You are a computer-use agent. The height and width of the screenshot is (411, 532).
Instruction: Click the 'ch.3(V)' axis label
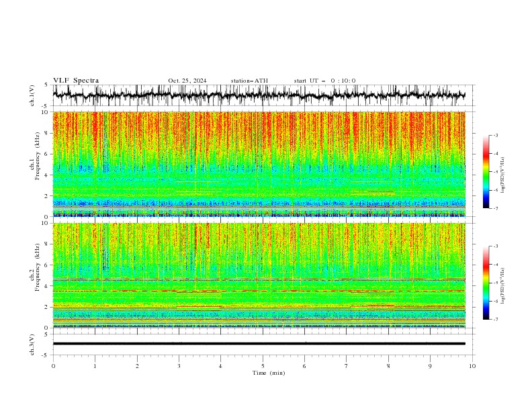click(32, 345)
